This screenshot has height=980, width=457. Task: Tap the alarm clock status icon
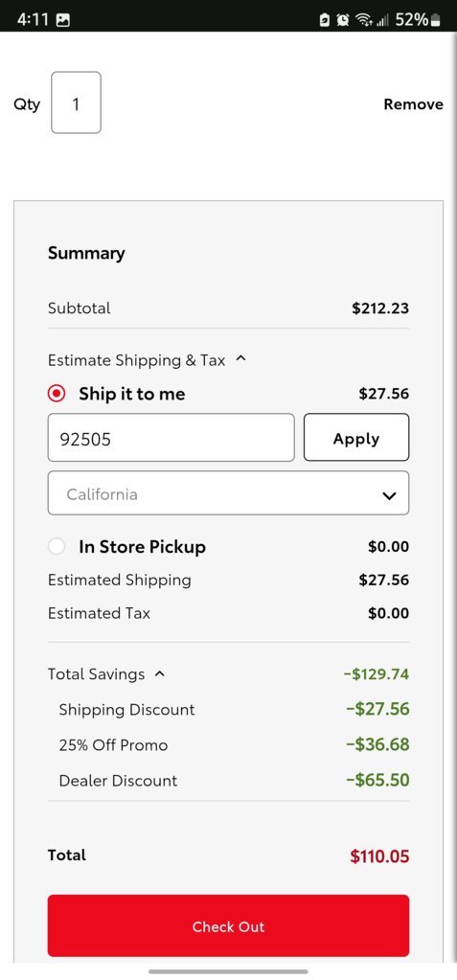(x=343, y=20)
